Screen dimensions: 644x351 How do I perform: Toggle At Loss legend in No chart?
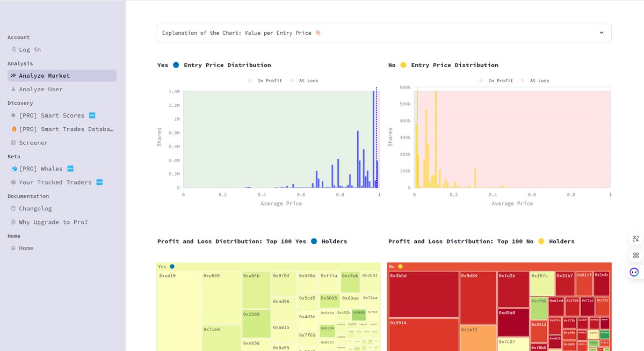tap(534, 81)
